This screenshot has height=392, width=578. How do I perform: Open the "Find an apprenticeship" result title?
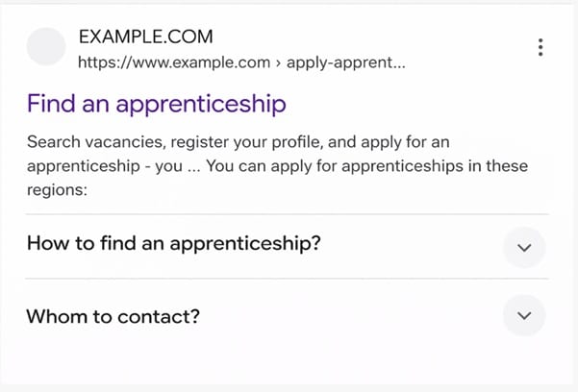[156, 103]
